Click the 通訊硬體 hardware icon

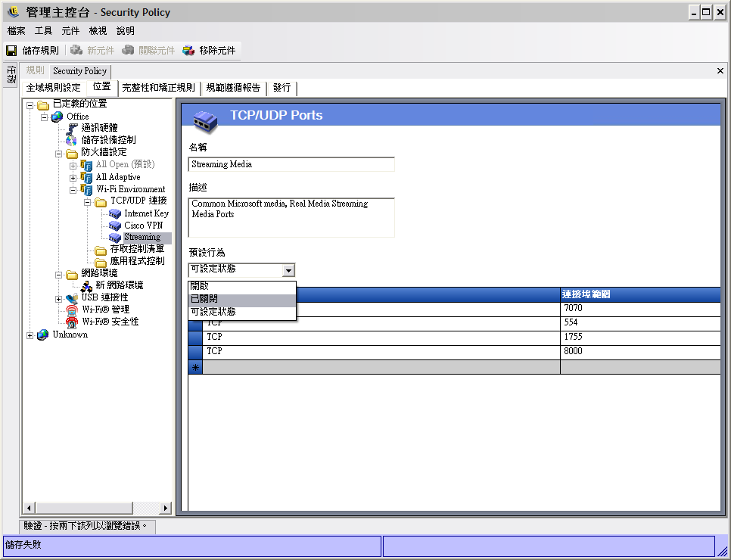(x=72, y=128)
